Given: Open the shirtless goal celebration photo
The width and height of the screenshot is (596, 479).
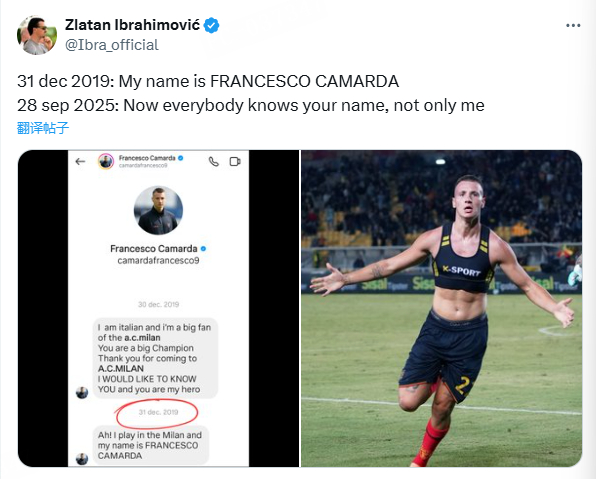Looking at the screenshot, I should point(441,308).
